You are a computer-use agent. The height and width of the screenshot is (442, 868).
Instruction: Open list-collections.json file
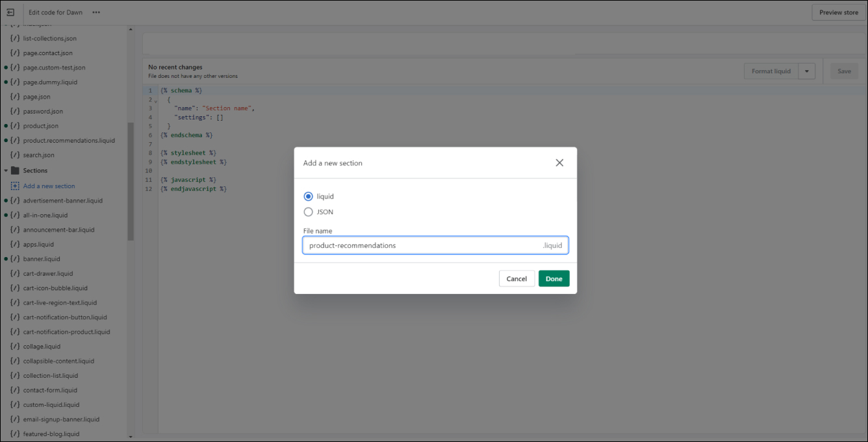(x=49, y=38)
